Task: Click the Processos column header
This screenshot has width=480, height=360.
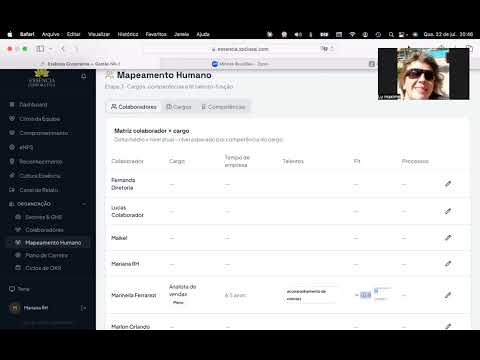Action: pos(415,161)
